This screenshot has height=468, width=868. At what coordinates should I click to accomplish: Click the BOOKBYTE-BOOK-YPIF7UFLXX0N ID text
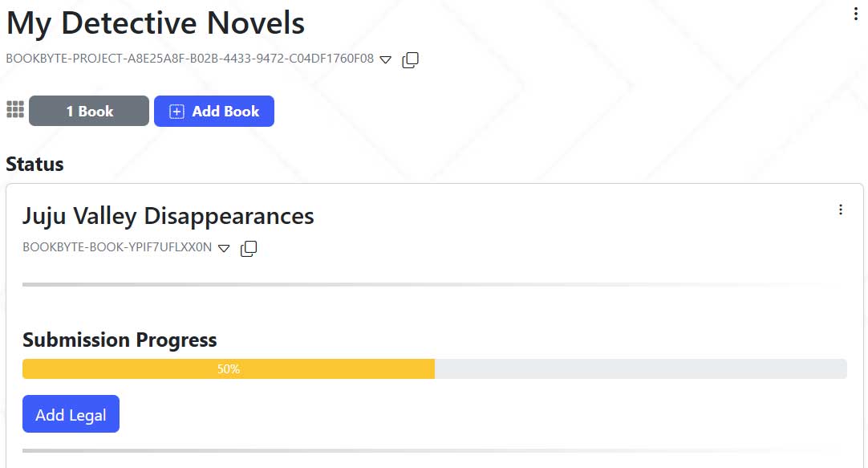pos(117,247)
